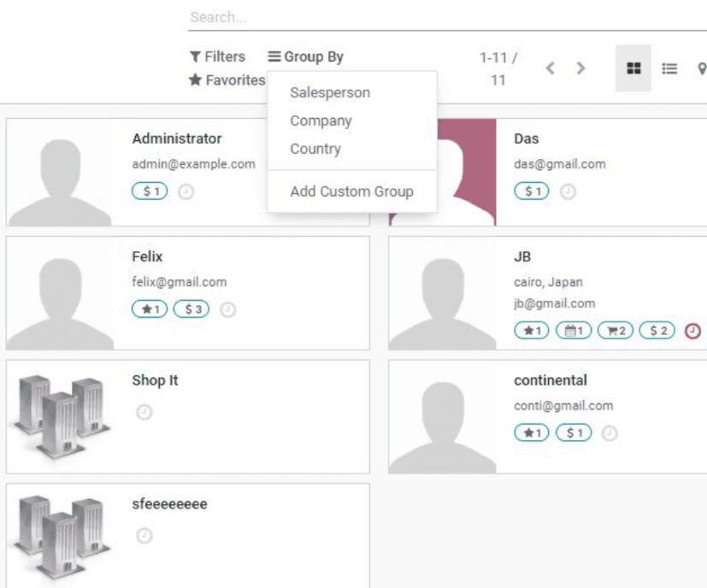Go to next page arrow
Screen dimensions: 707x588
click(x=580, y=68)
